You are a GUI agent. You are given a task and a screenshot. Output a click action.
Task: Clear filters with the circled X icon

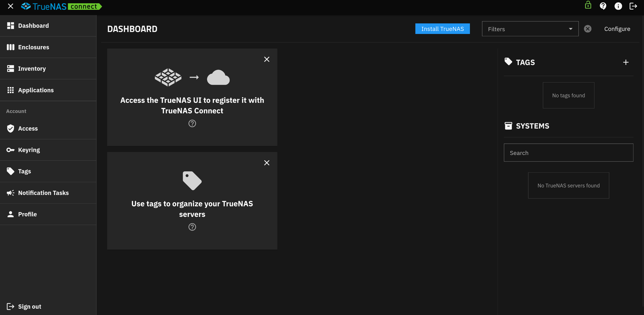pyautogui.click(x=588, y=29)
